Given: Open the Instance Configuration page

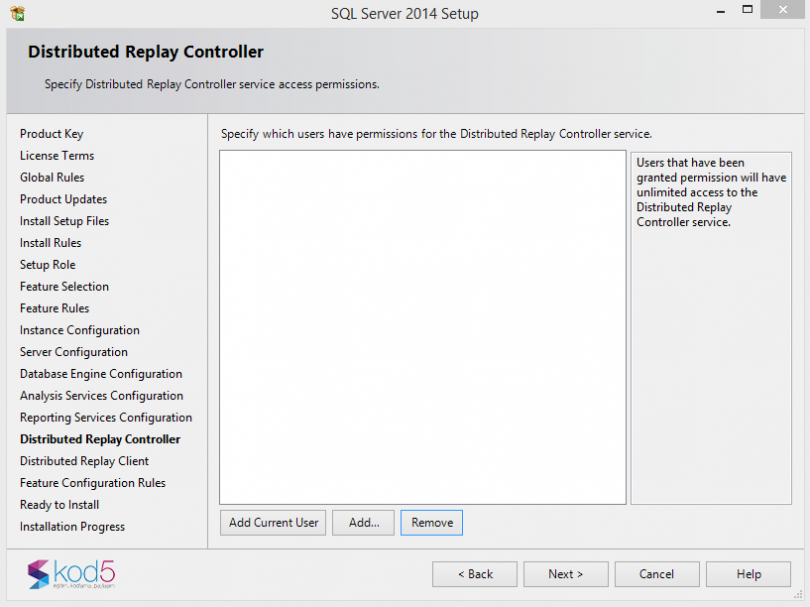Looking at the screenshot, I should (79, 330).
